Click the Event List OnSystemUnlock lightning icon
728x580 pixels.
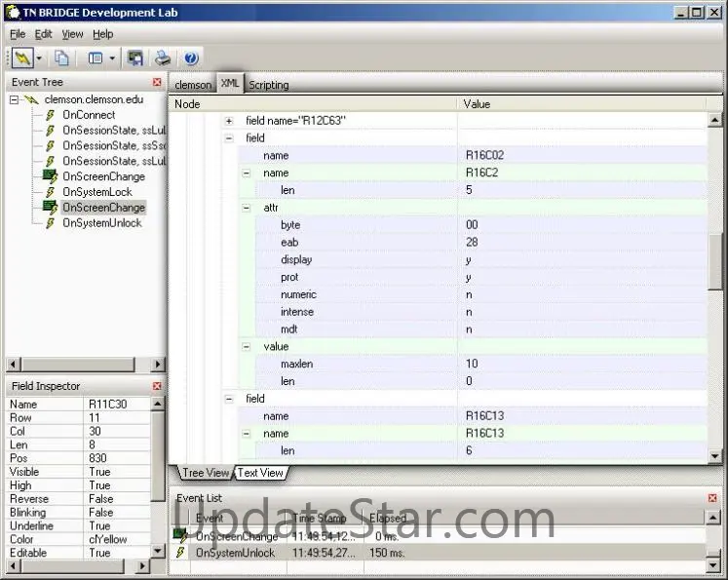click(x=180, y=553)
